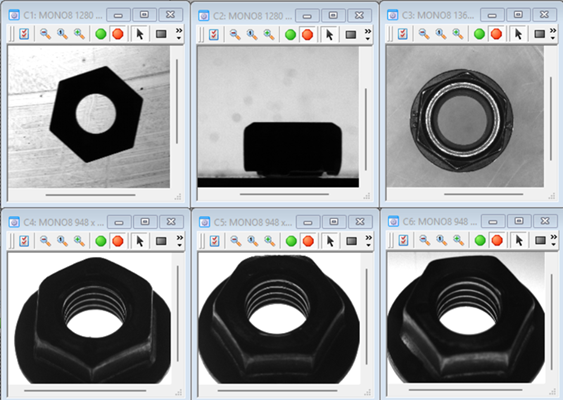Click the red stop button in C4 window
563x400 pixels.
118,241
